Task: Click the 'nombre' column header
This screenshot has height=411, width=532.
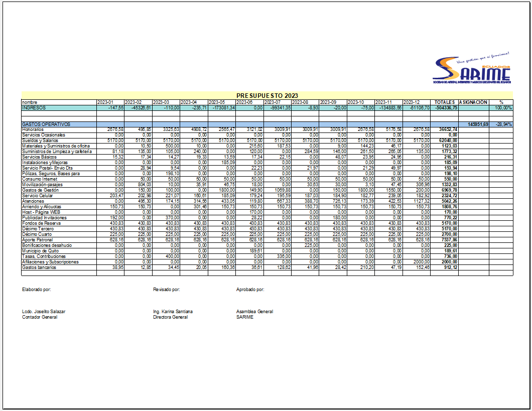Action: point(30,102)
